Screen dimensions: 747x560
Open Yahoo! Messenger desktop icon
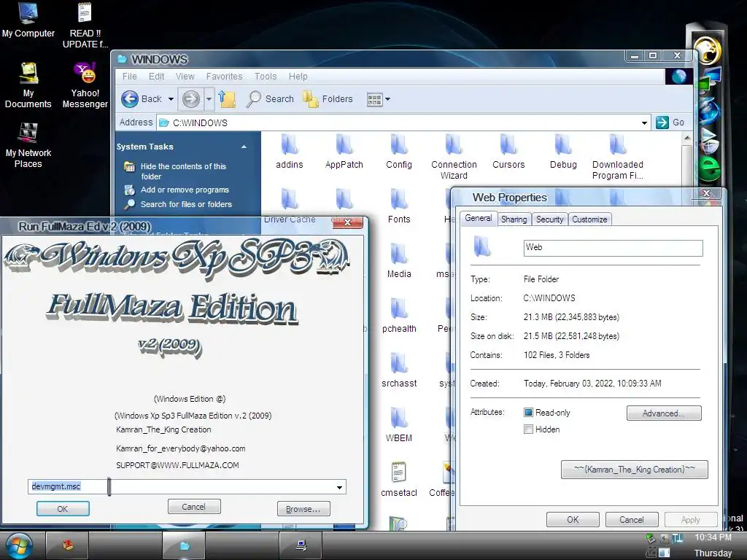click(85, 73)
